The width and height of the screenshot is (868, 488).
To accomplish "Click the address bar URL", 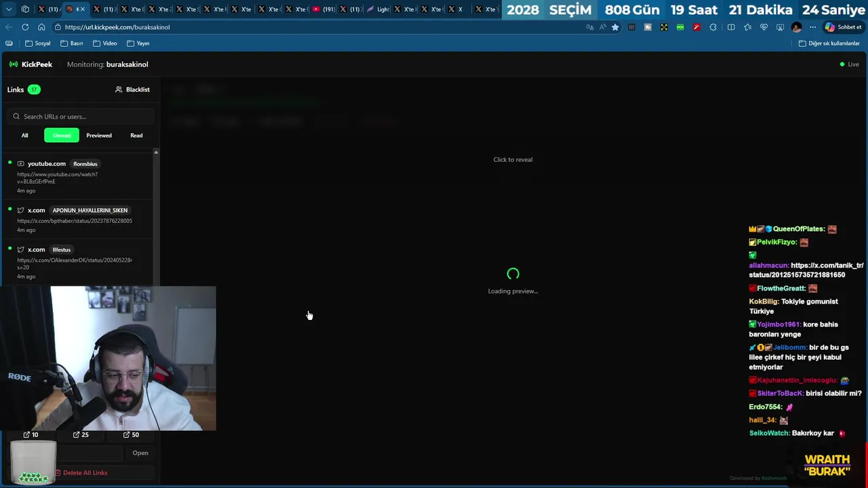I will [x=117, y=27].
